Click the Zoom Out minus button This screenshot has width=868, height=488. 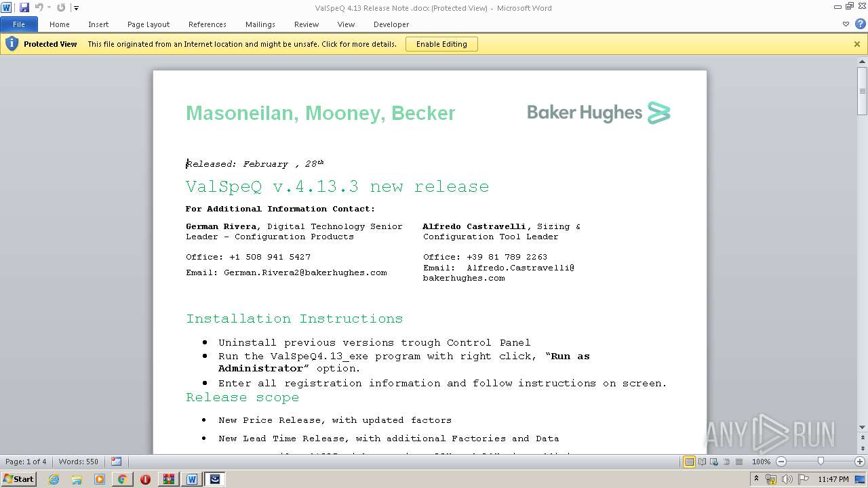781,462
